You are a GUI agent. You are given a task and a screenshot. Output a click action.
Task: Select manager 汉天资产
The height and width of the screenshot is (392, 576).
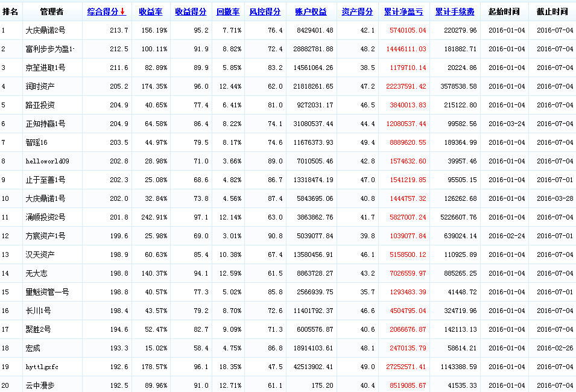tap(40, 254)
